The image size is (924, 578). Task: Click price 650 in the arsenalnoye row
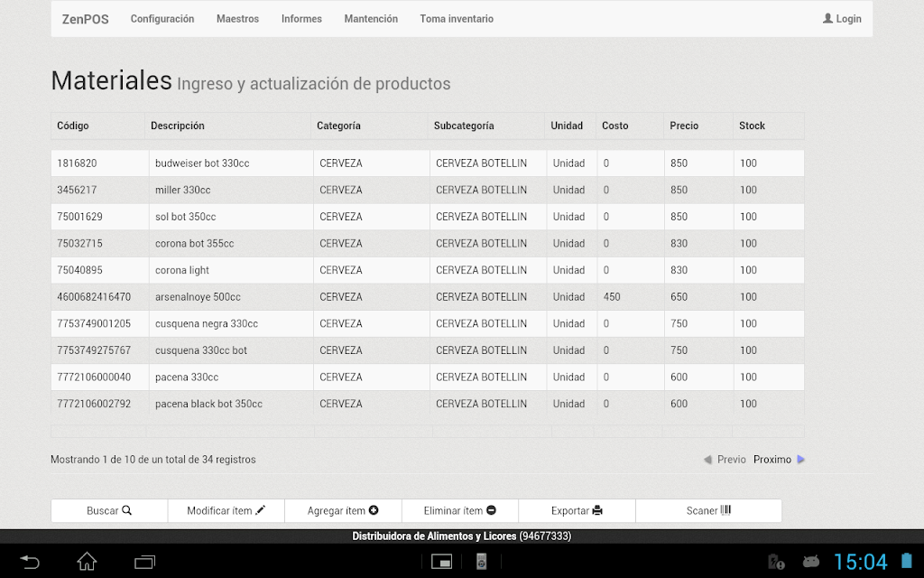click(679, 296)
